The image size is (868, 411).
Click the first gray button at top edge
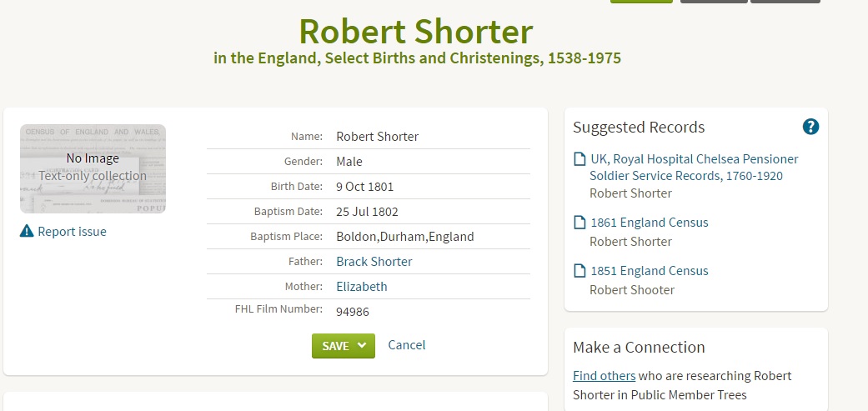713,2
